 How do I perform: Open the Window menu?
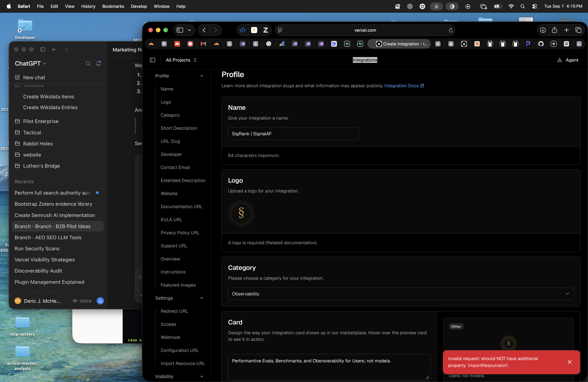(162, 6)
